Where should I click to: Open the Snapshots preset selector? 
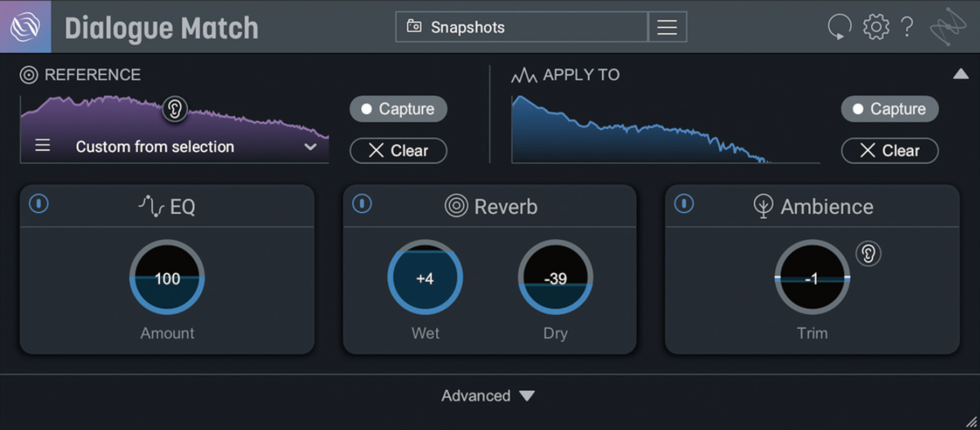click(x=522, y=27)
